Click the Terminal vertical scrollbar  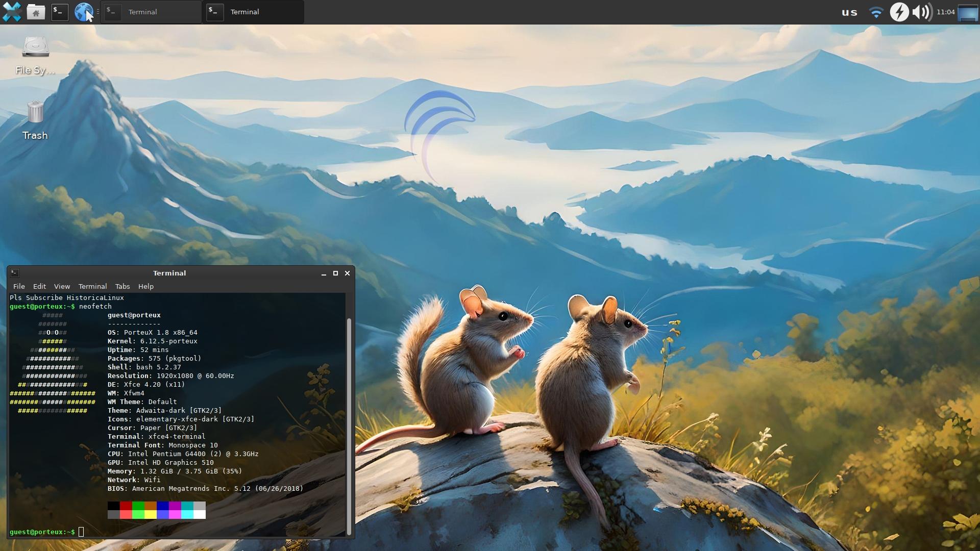[x=349, y=426]
